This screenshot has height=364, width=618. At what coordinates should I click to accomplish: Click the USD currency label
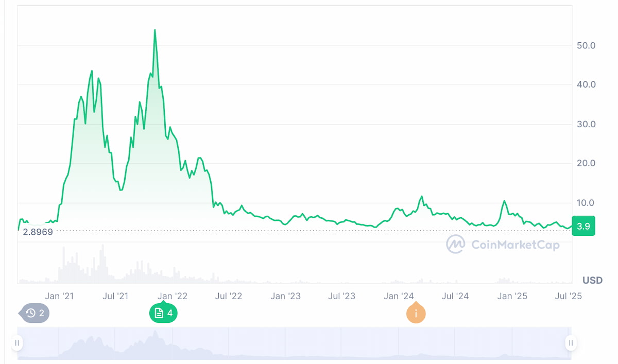pos(592,281)
